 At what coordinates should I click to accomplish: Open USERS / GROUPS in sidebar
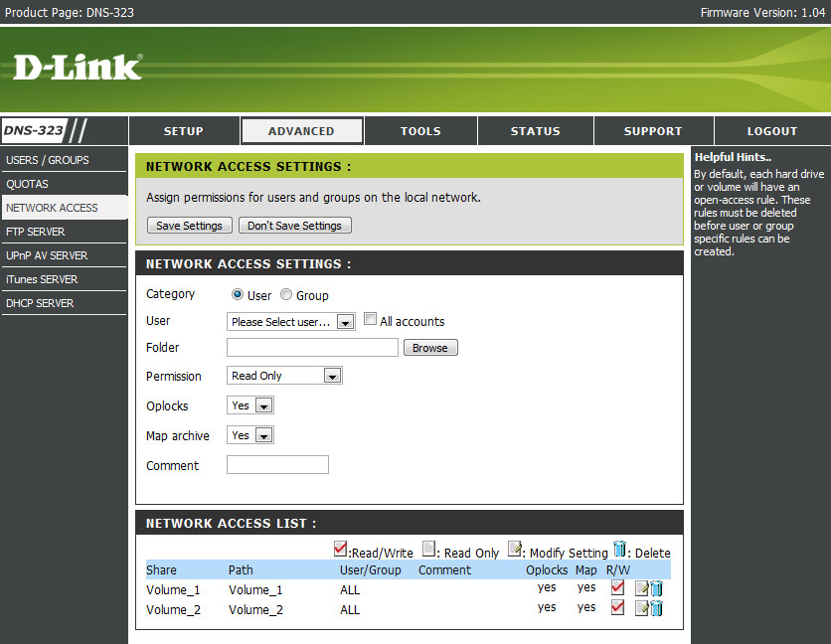pyautogui.click(x=64, y=160)
